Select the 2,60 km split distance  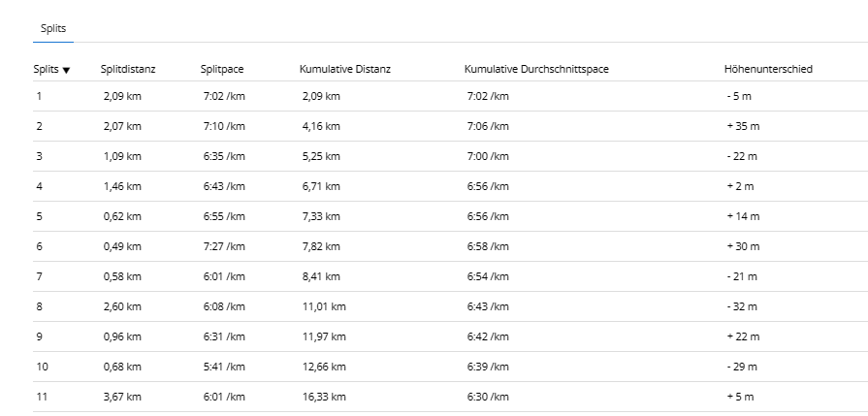pos(122,306)
